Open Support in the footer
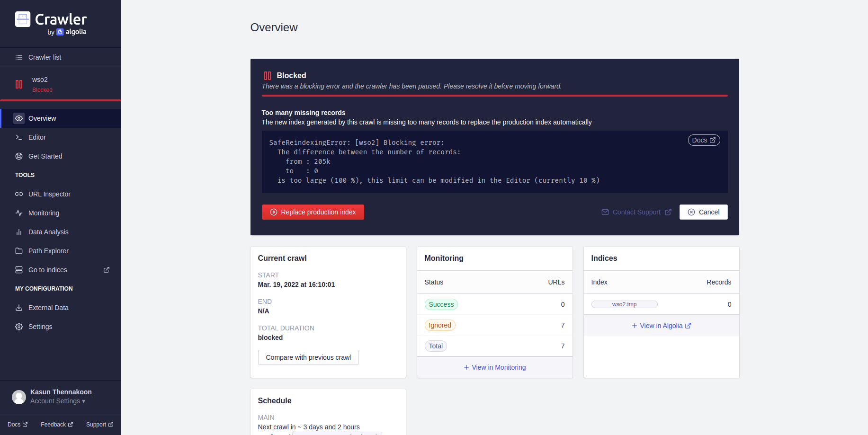This screenshot has height=435, width=868. 99,425
